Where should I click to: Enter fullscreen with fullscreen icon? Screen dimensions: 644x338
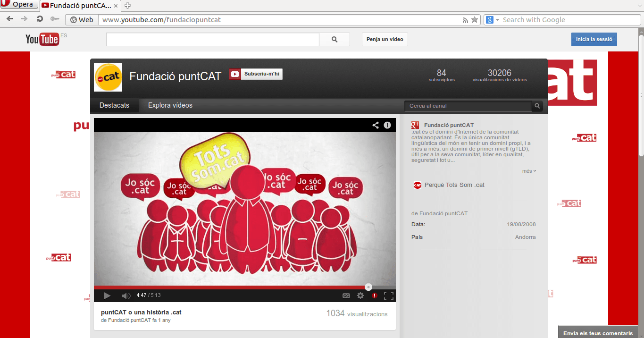(x=389, y=296)
